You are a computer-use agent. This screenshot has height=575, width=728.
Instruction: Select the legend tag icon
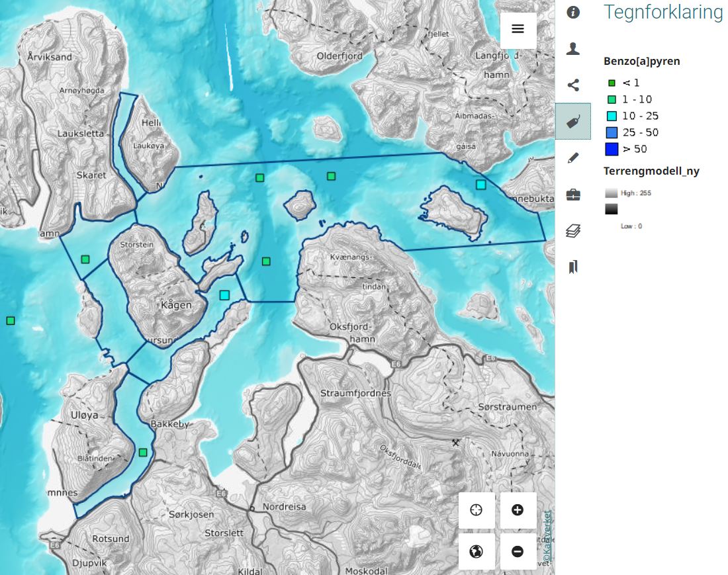[573, 121]
